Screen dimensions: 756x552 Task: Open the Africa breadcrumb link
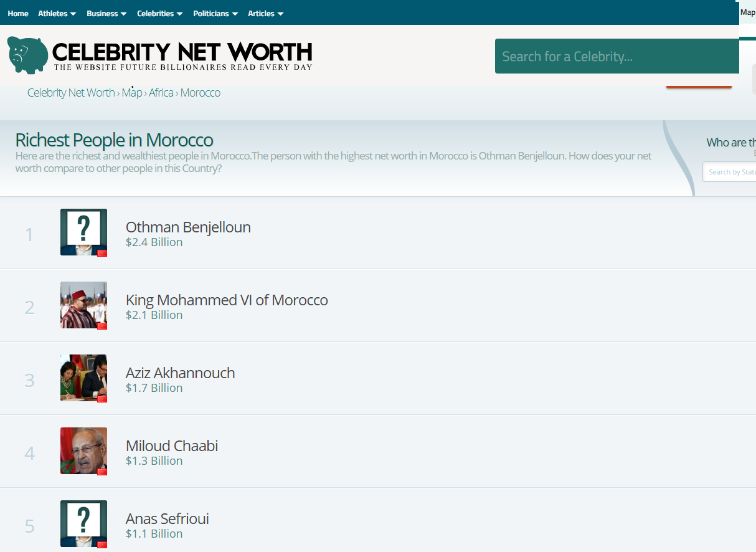(x=161, y=93)
